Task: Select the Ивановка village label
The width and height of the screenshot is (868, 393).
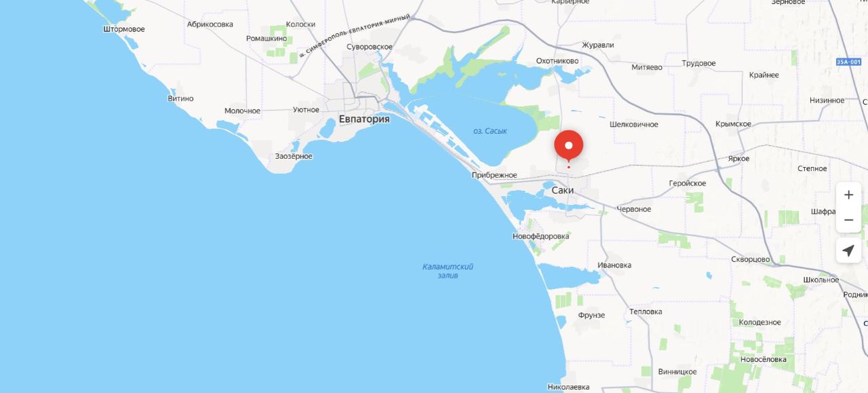Action: [614, 265]
